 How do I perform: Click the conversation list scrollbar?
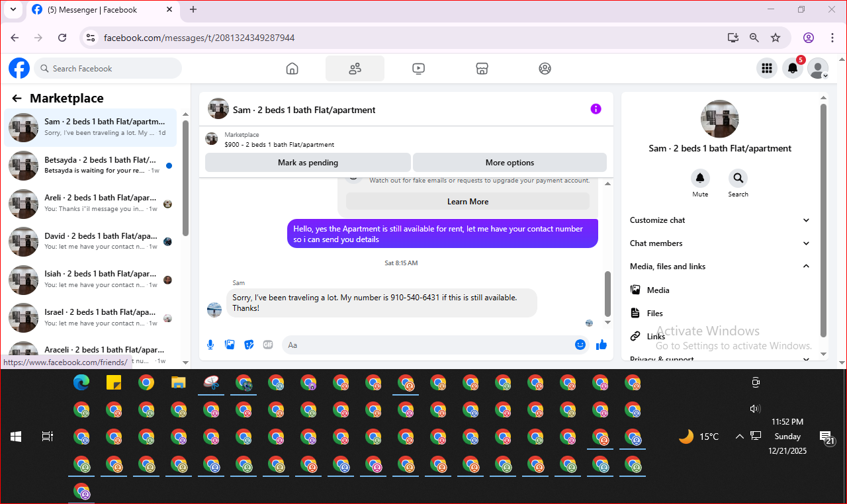pos(186,177)
